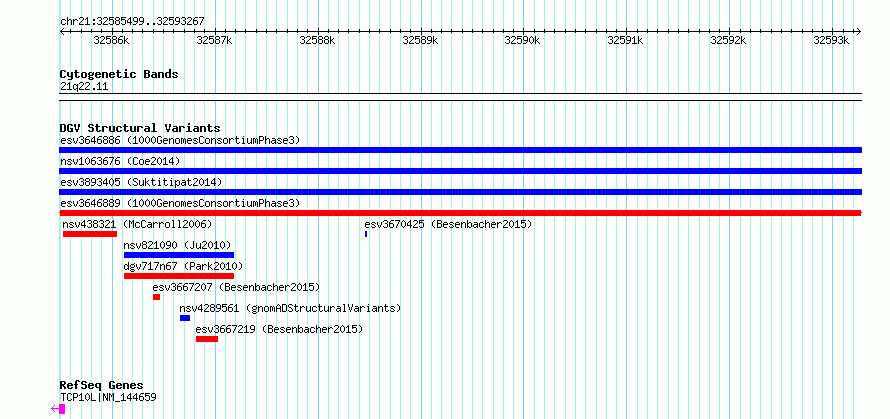Click the Cytogenetic Bands track title
890x419 pixels.
pyautogui.click(x=119, y=74)
